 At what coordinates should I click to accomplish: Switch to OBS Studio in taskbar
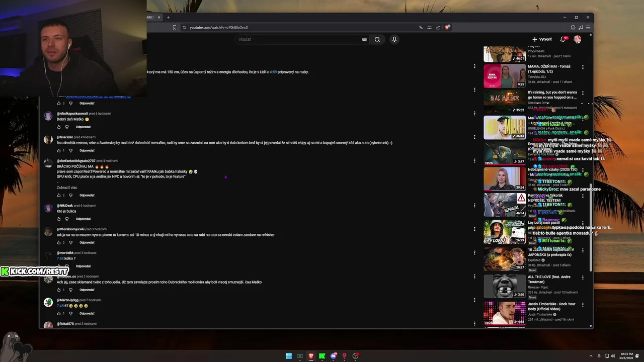pos(355,356)
